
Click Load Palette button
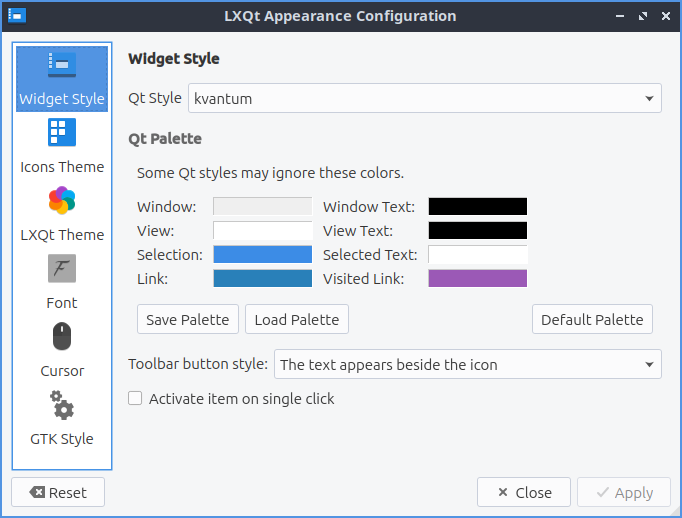click(296, 320)
